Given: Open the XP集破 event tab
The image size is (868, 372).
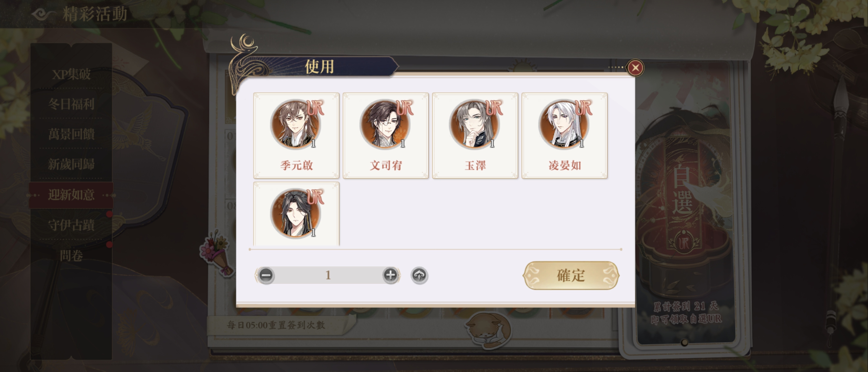Looking at the screenshot, I should click(x=71, y=74).
